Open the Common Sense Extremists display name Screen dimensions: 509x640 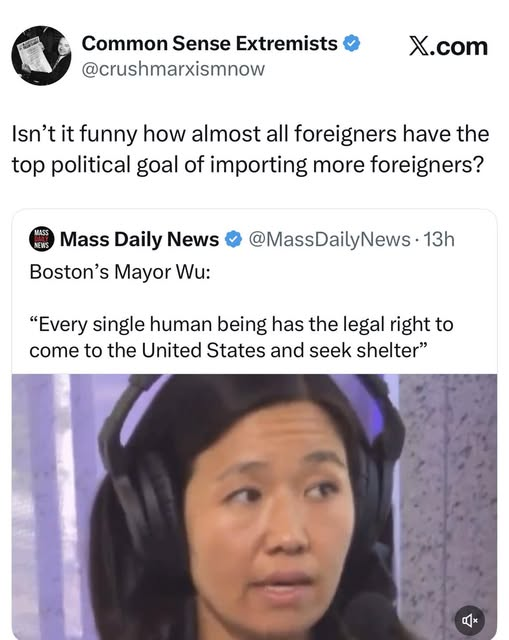209,43
